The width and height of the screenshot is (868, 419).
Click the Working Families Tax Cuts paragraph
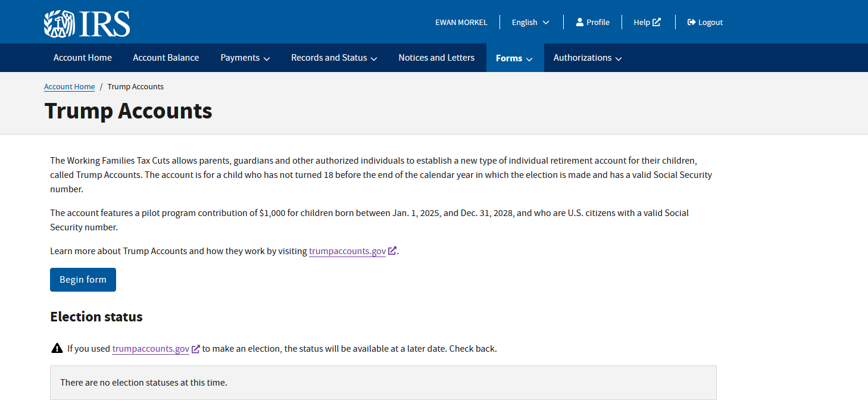pyautogui.click(x=381, y=175)
